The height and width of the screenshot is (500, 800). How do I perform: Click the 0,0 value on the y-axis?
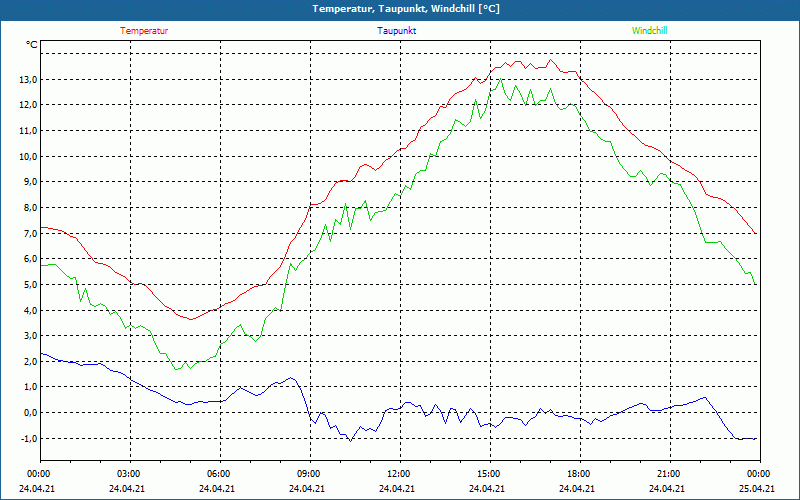[30, 413]
